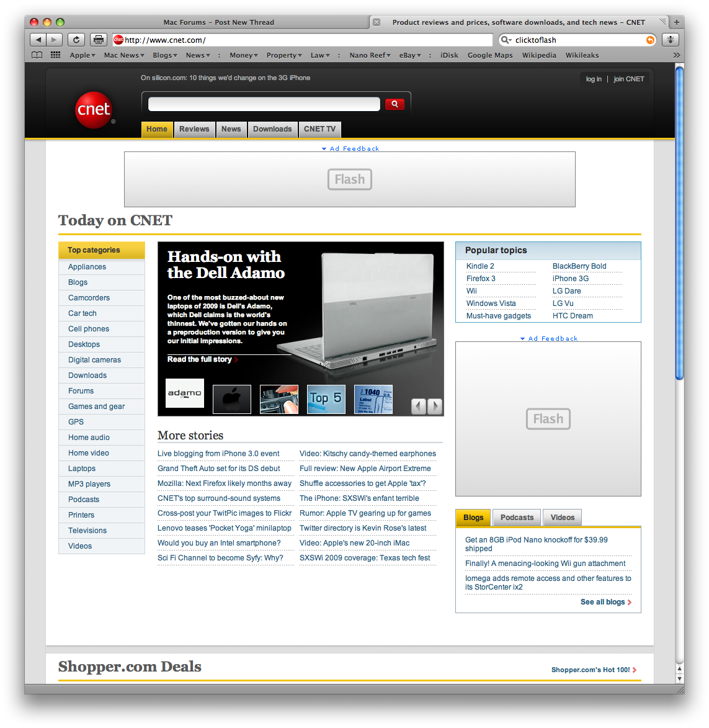
Task: Expand the Mac News bookmarks dropdown
Action: pos(124,55)
